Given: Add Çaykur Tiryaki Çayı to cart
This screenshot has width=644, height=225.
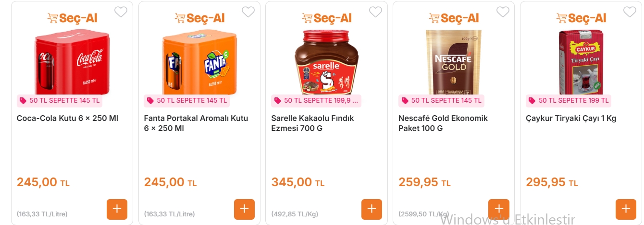Looking at the screenshot, I should pos(626,209).
